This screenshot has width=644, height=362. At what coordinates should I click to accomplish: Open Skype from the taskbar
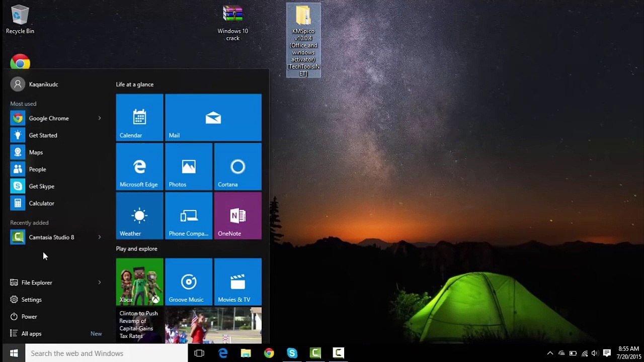pyautogui.click(x=292, y=353)
